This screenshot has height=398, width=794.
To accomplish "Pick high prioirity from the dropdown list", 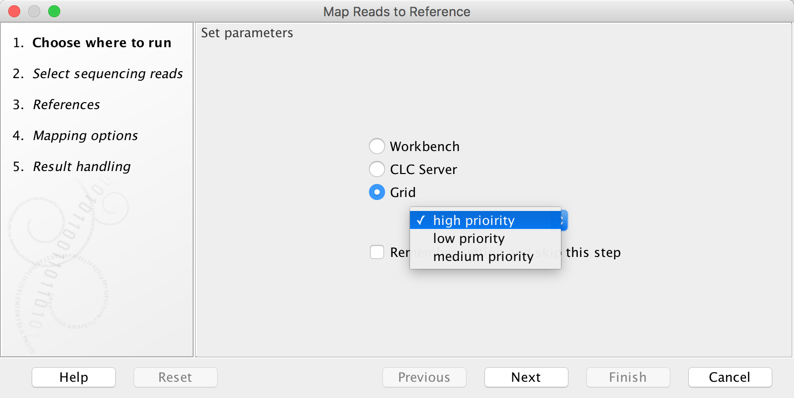I will click(485, 220).
